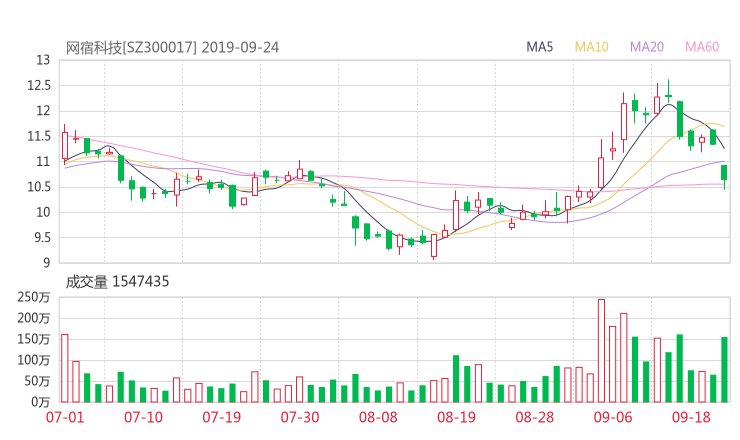
Task: Click the MA60 legend label
Action: point(702,47)
